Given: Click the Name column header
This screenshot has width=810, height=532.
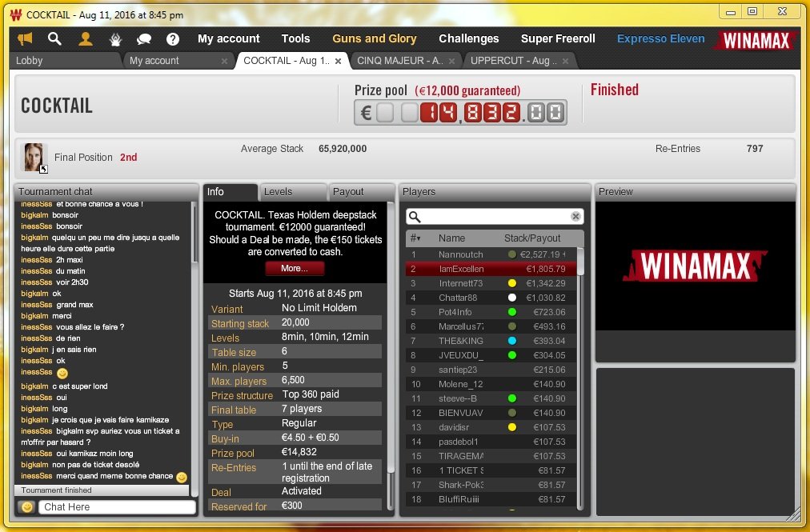Looking at the screenshot, I should point(451,238).
